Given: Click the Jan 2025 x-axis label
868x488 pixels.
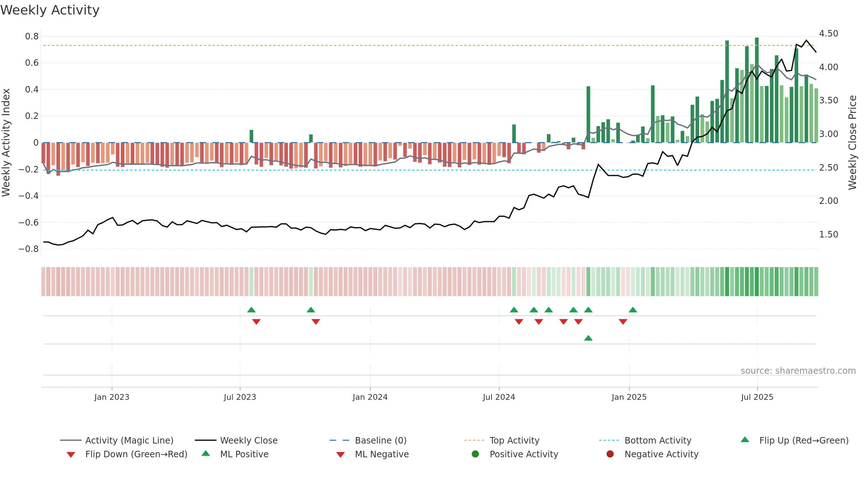Looking at the screenshot, I should point(629,397).
